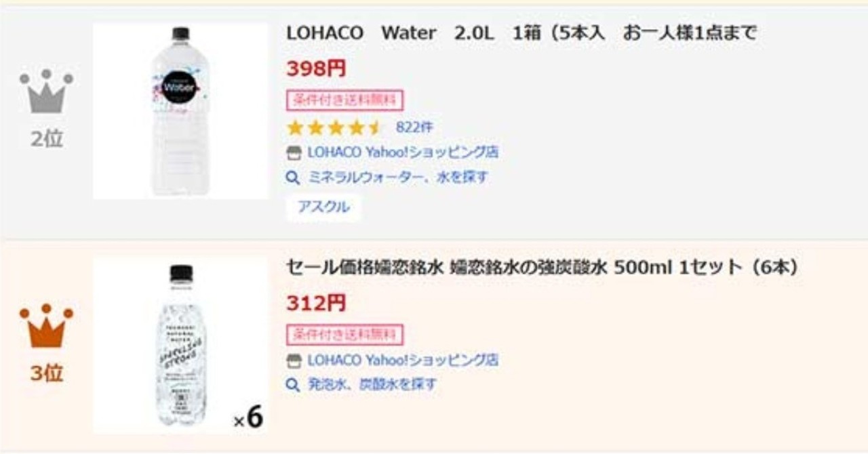The height and width of the screenshot is (454, 868).
Task: Click 条件付き送料無料 badge under the 398円 price
Action: (345, 100)
